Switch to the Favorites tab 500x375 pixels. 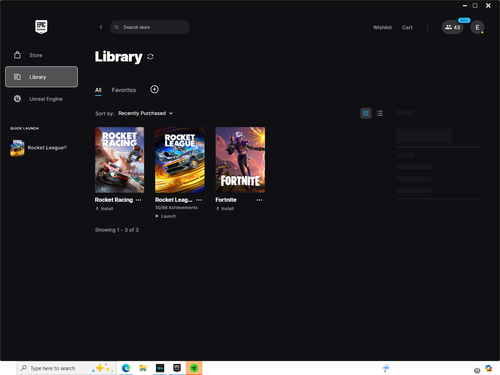click(x=124, y=90)
